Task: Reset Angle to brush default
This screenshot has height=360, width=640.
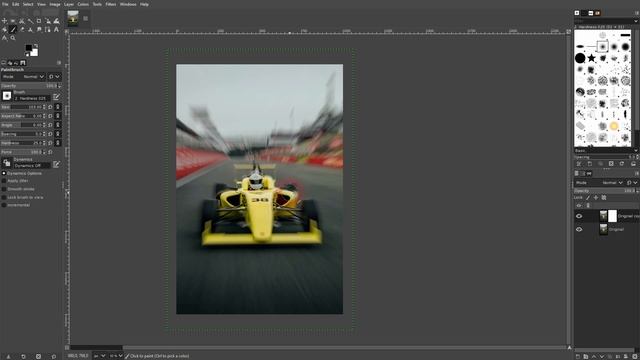Action: 51,125
